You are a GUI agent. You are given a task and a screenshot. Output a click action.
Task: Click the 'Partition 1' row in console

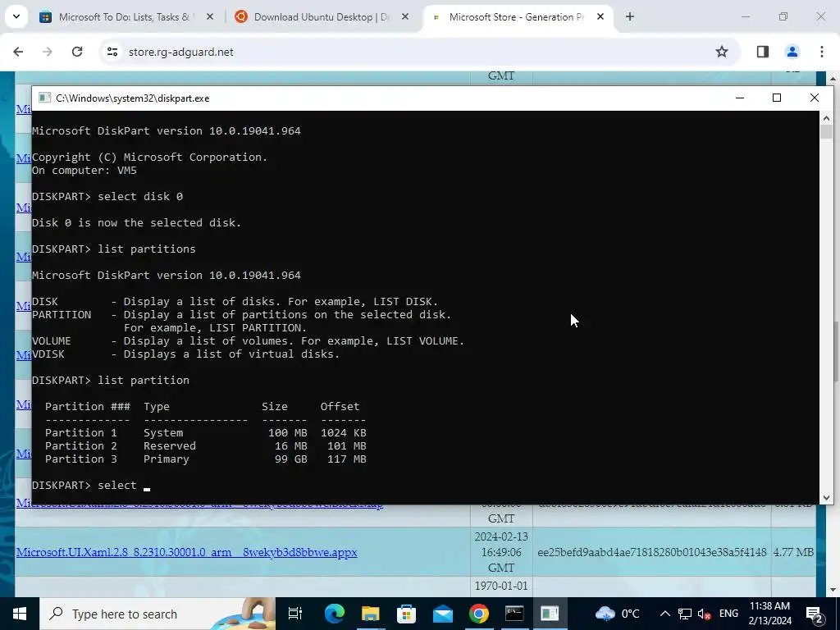pyautogui.click(x=206, y=433)
